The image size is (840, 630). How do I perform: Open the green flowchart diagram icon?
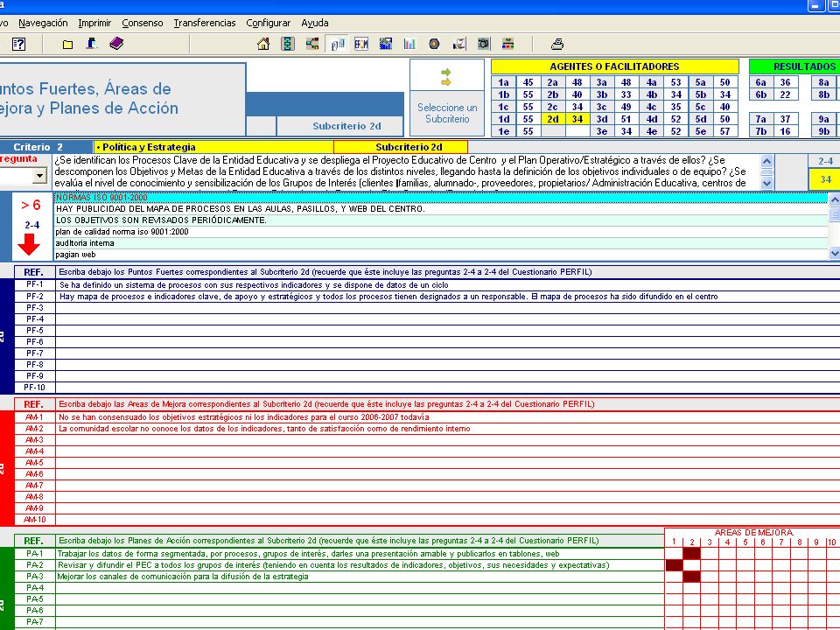click(x=288, y=44)
